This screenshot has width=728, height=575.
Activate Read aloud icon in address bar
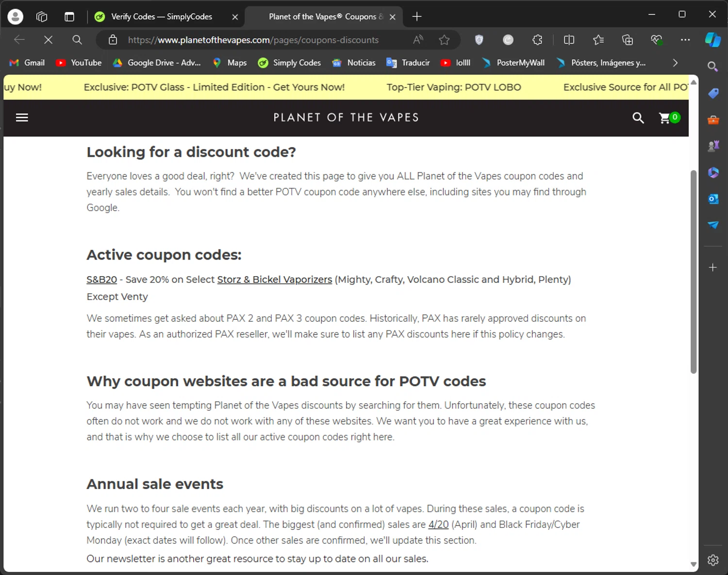pos(418,40)
